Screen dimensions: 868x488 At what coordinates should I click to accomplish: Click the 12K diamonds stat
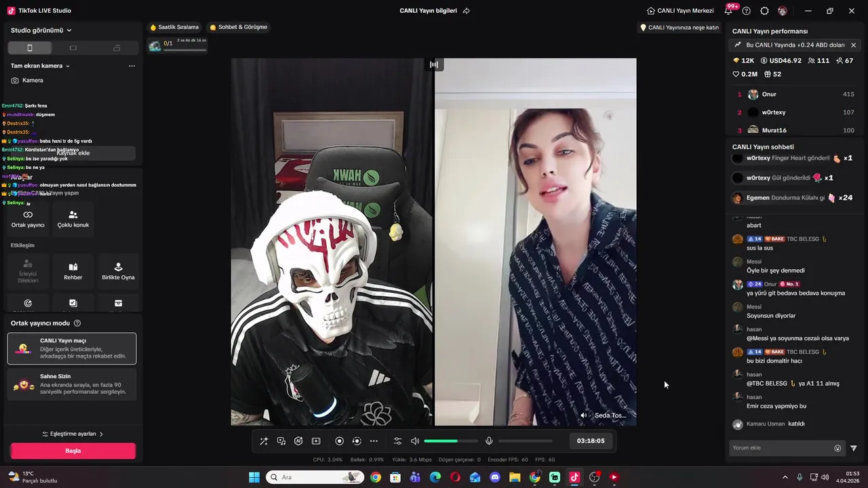coord(744,61)
